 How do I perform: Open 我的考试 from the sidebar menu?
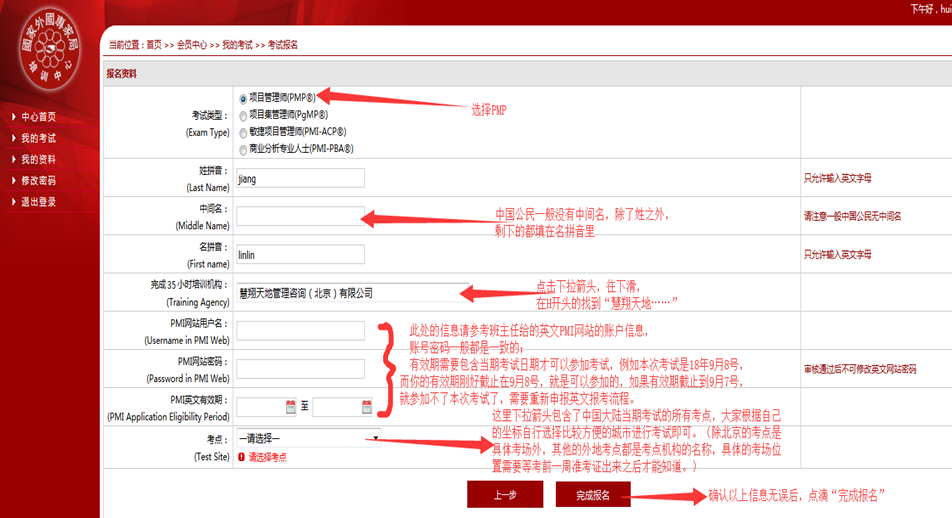pos(38,138)
